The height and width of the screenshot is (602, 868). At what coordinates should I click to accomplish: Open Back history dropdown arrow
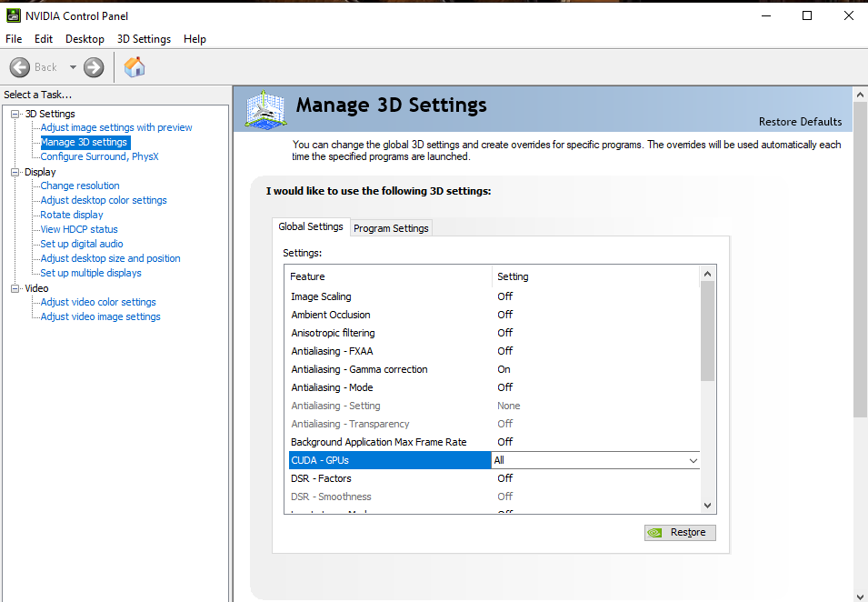73,67
